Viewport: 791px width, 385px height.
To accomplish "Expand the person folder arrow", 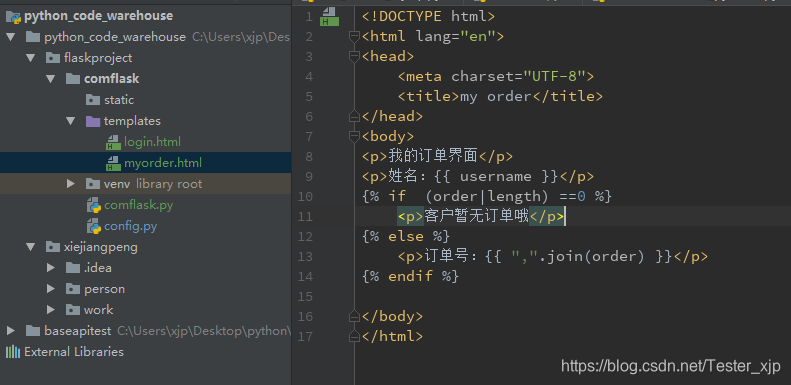I will 50,289.
